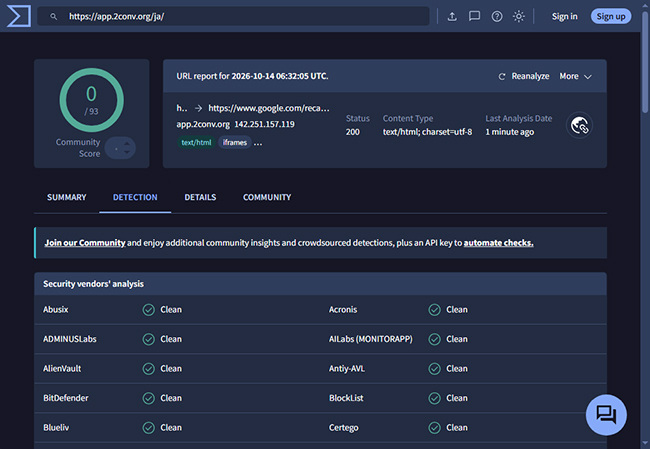The image size is (650, 449).
Task: Open the notifications comment icon
Action: (x=474, y=16)
